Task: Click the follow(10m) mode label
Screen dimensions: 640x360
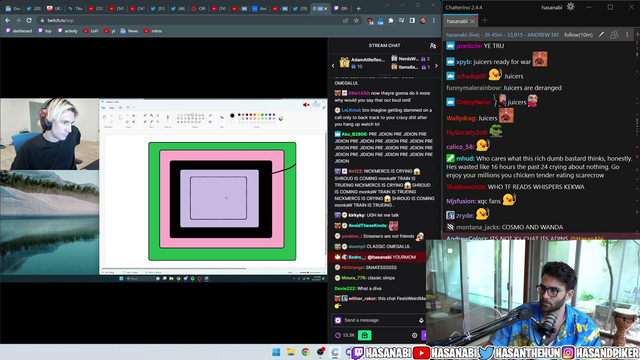Action: click(578, 35)
